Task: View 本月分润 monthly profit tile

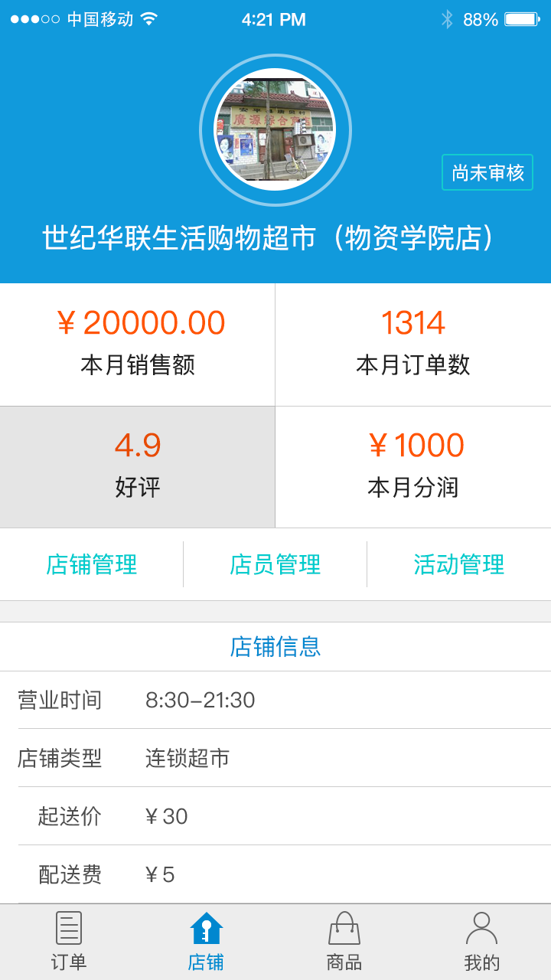Action: [x=413, y=467]
